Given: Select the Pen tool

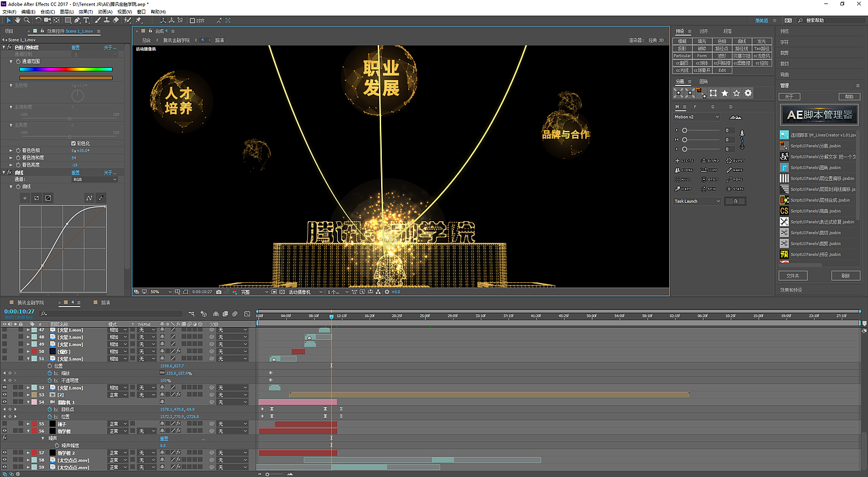Looking at the screenshot, I should pyautogui.click(x=77, y=20).
